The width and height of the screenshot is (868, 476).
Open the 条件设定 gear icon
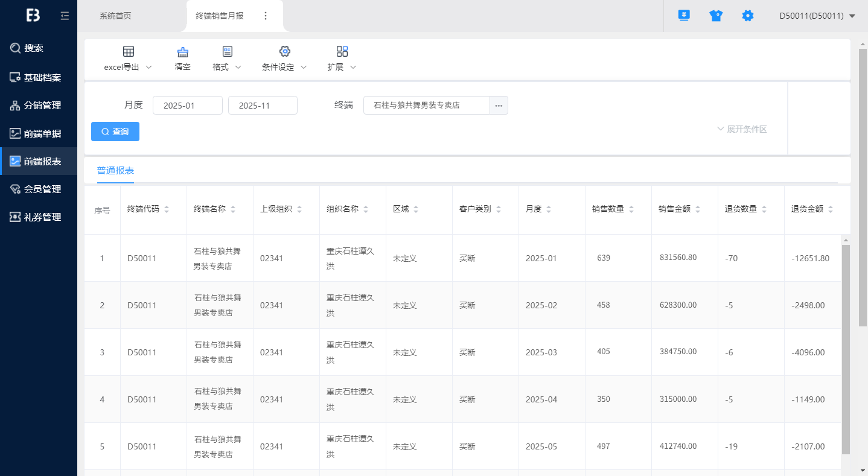point(285,52)
